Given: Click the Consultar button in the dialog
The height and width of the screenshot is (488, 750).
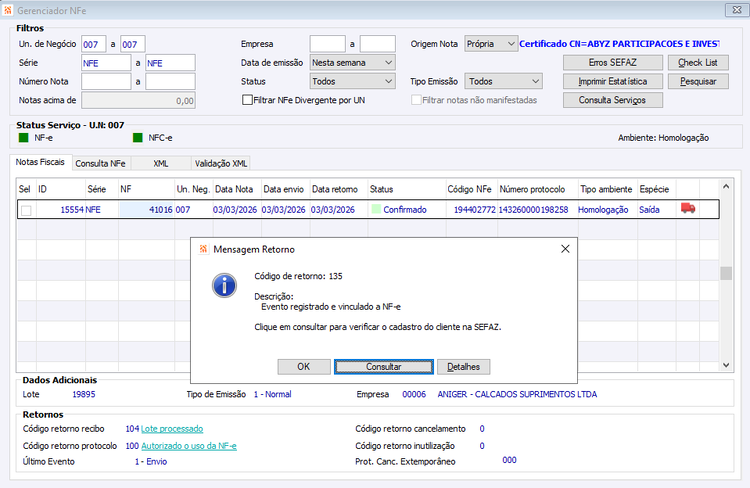Looking at the screenshot, I should tap(384, 366).
